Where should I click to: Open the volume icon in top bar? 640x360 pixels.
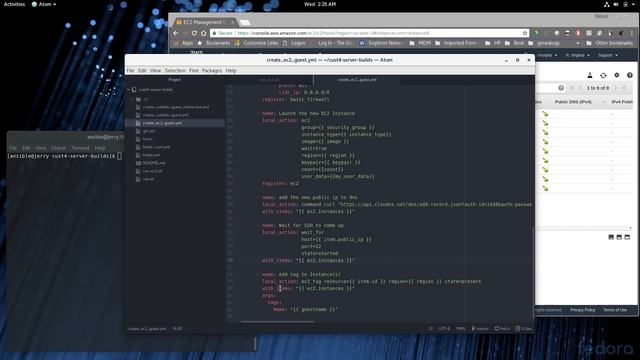click(616, 4)
